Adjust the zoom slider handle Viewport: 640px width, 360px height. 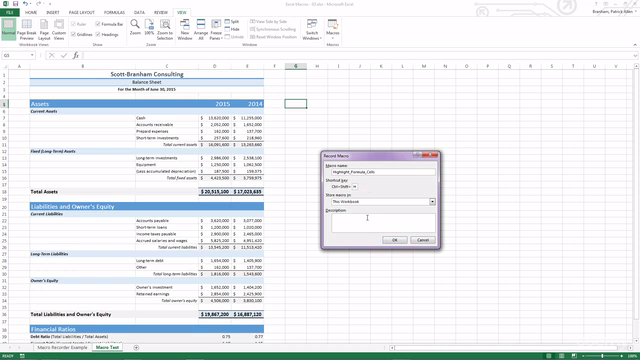click(602, 356)
